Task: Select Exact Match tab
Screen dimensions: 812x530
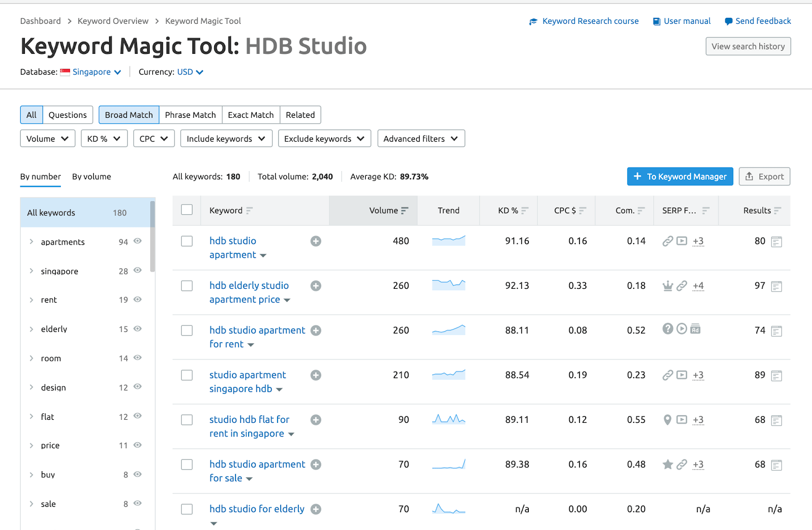Action: (251, 115)
